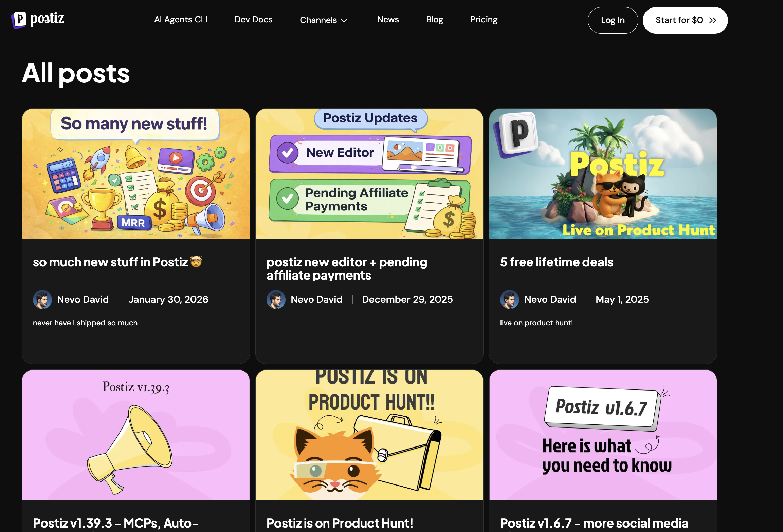Click author name on the May 1, 2025 post
The width and height of the screenshot is (783, 532).
pyautogui.click(x=550, y=299)
